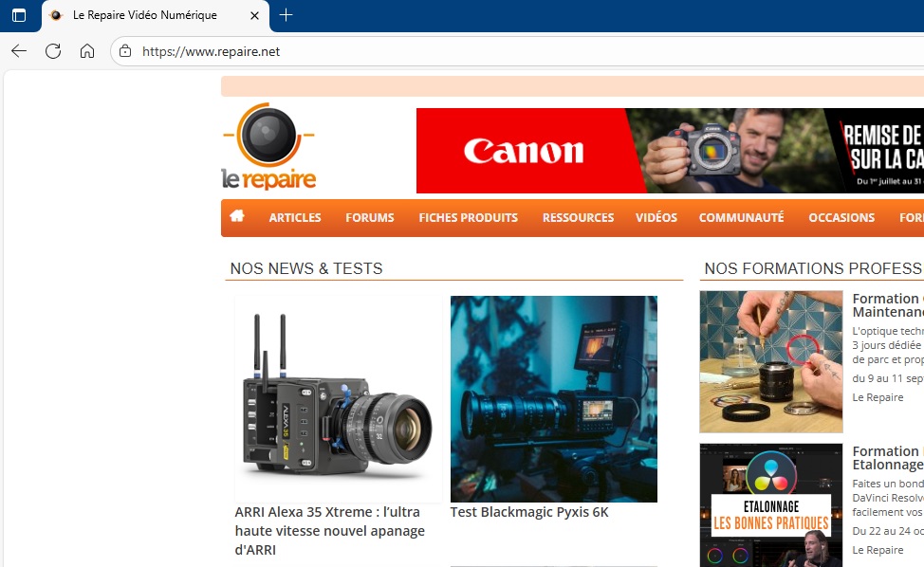Click the home icon in orange menu
The image size is (924, 567).
coord(237,216)
